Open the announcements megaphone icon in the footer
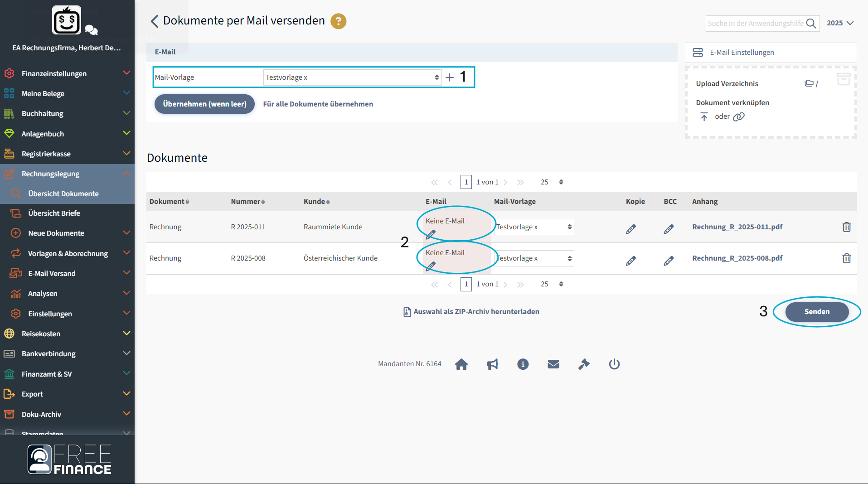The height and width of the screenshot is (484, 868). pyautogui.click(x=492, y=364)
